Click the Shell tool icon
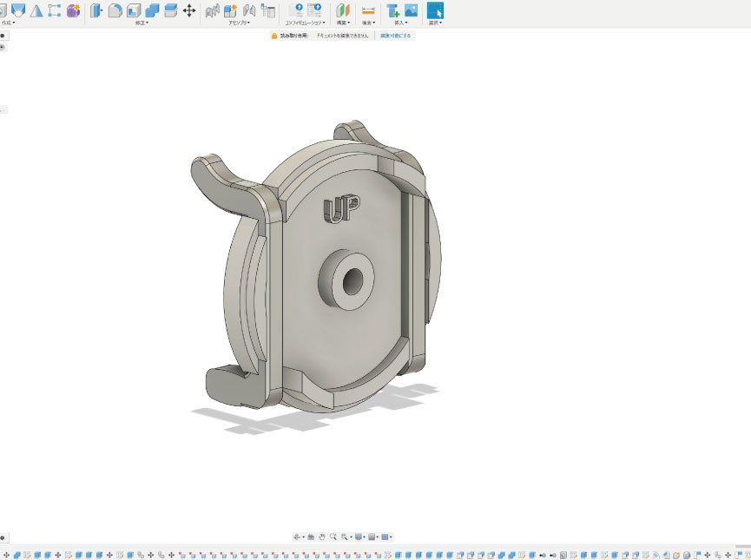 click(134, 10)
